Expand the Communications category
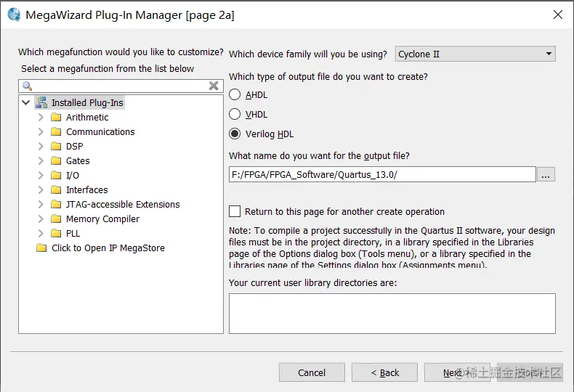 click(x=41, y=131)
